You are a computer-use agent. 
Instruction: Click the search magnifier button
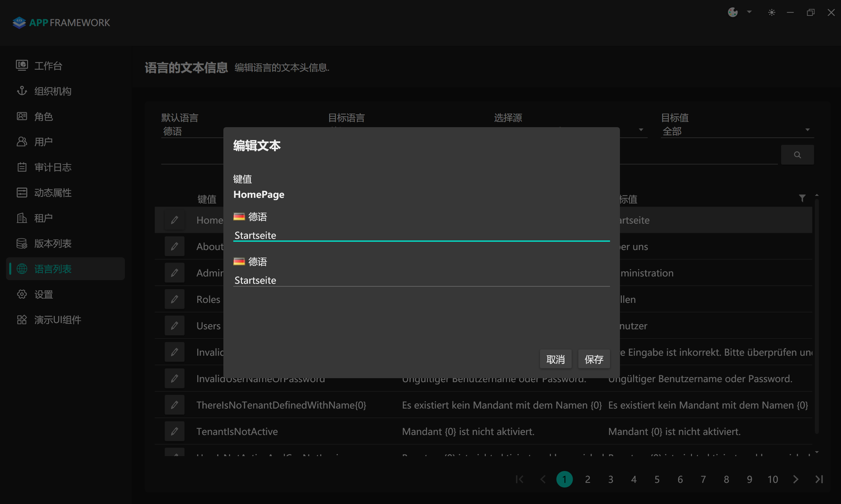797,155
